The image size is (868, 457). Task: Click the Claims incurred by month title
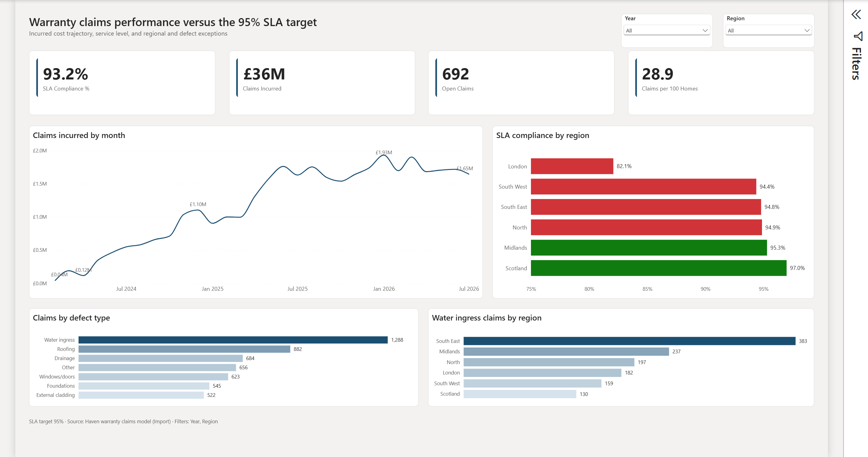(x=79, y=135)
